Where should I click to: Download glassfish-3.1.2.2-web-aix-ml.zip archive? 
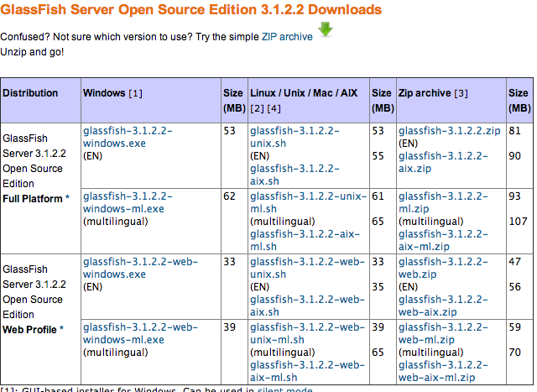443,371
